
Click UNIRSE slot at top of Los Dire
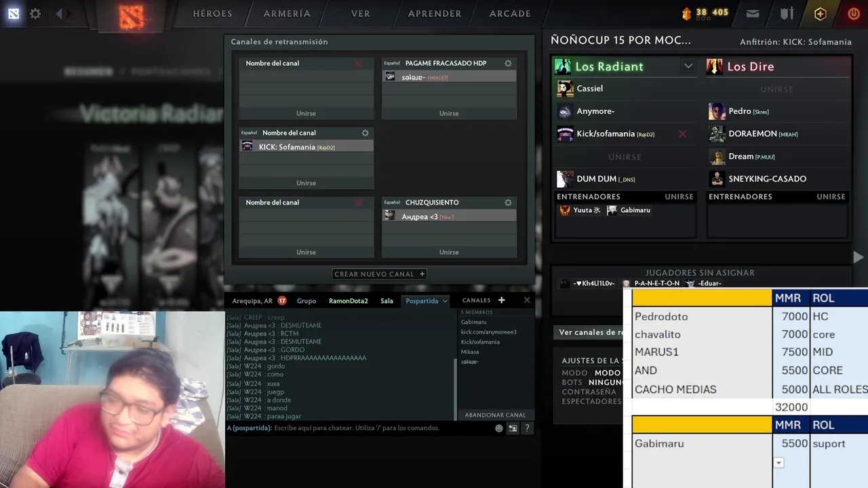777,89
